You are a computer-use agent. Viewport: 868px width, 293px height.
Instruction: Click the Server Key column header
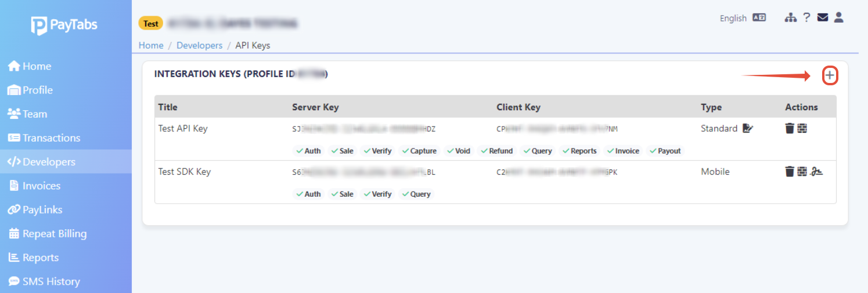(315, 107)
